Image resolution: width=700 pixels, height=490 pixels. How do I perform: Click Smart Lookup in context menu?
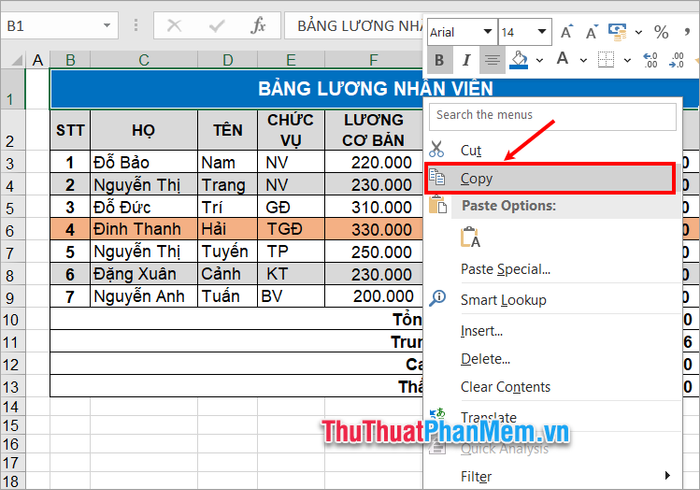[503, 300]
